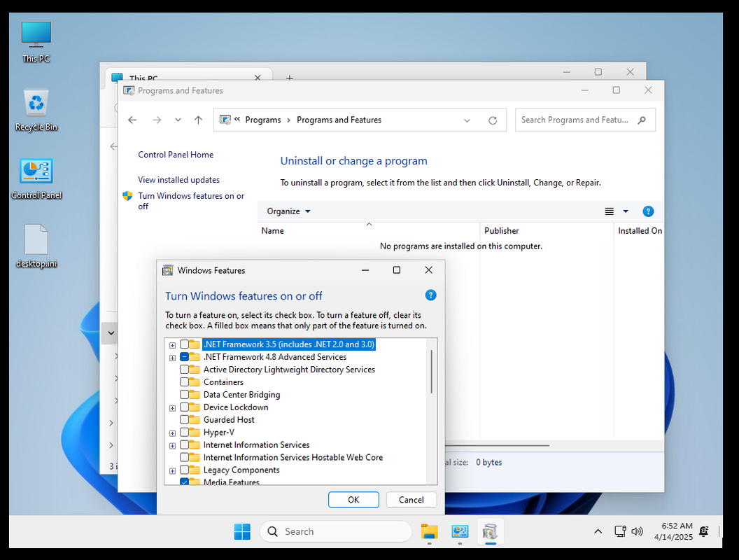Expand Legacy Components node
The width and height of the screenshot is (739, 560).
coord(172,471)
